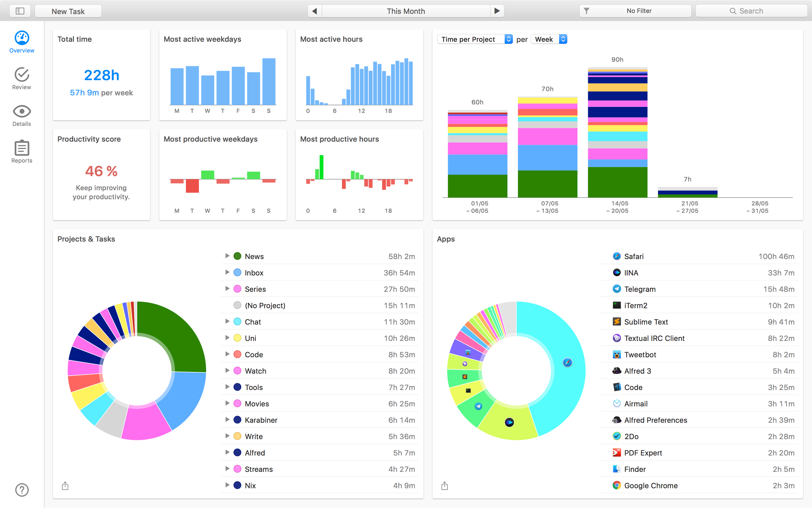812x508 pixels.
Task: Open the Review section
Action: click(x=22, y=79)
